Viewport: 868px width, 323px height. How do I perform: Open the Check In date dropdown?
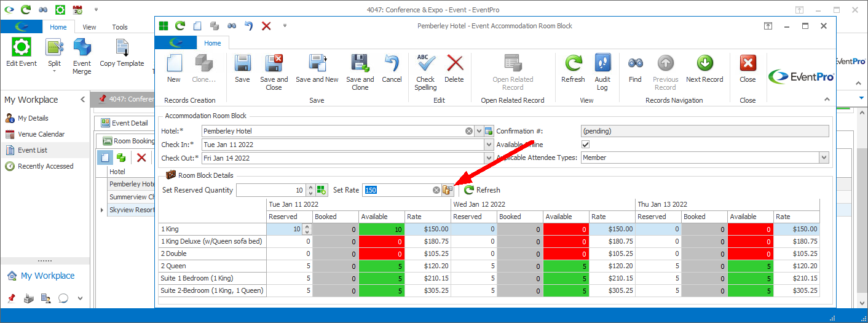tap(489, 145)
